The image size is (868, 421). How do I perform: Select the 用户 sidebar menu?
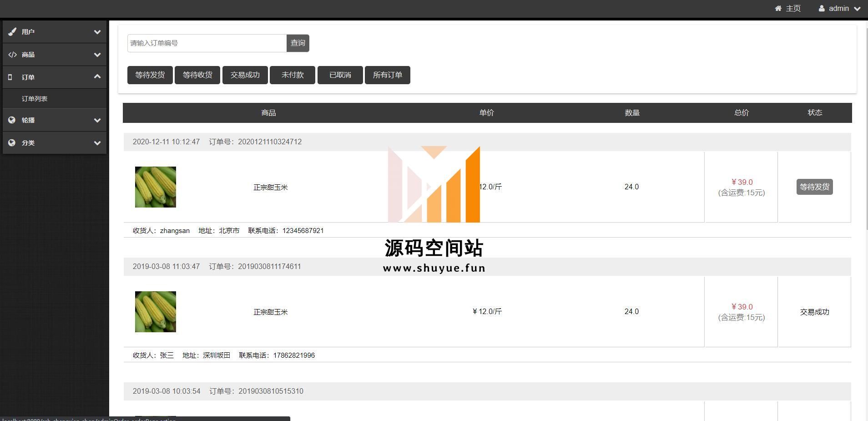tap(55, 32)
